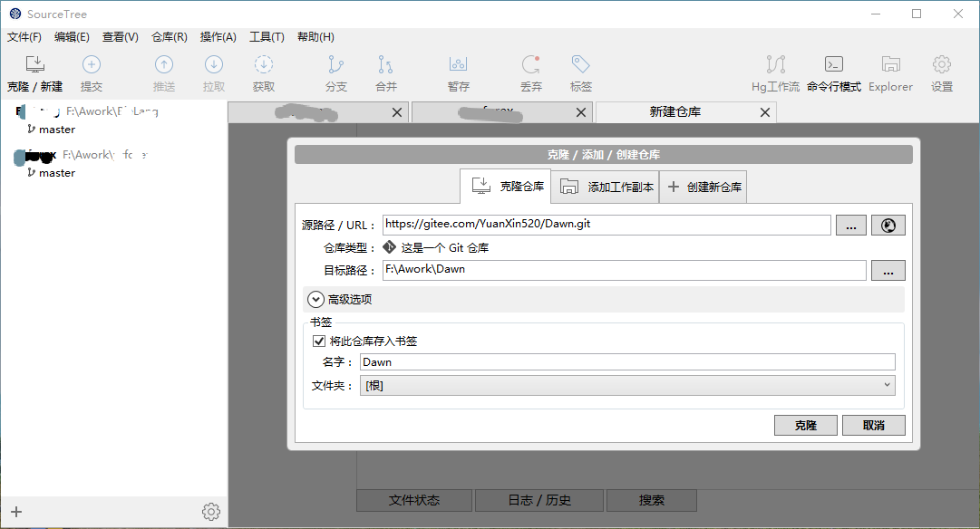The width and height of the screenshot is (980, 529).
Task: Open the 工具(T) menu
Action: (267, 37)
